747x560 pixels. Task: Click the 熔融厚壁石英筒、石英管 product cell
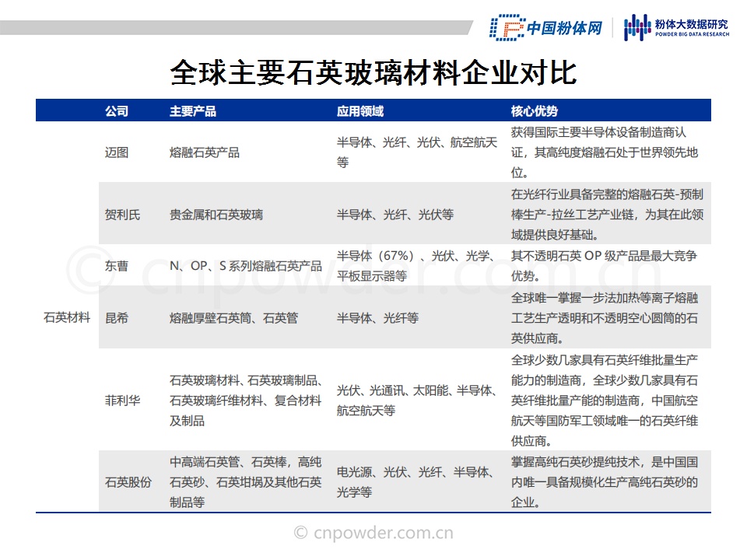(x=233, y=318)
